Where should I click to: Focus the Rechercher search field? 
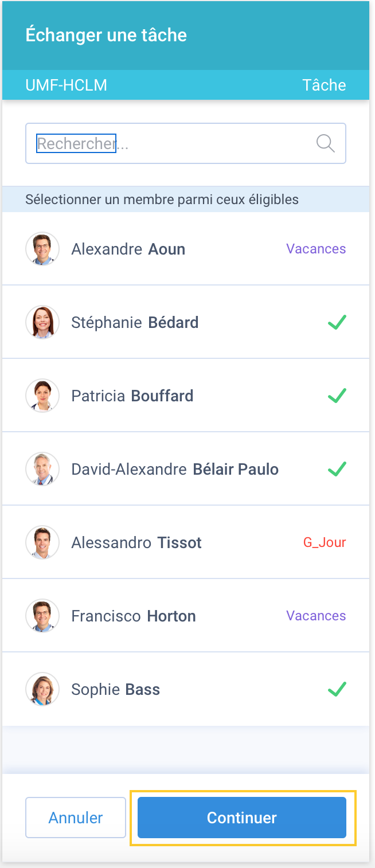186,143
